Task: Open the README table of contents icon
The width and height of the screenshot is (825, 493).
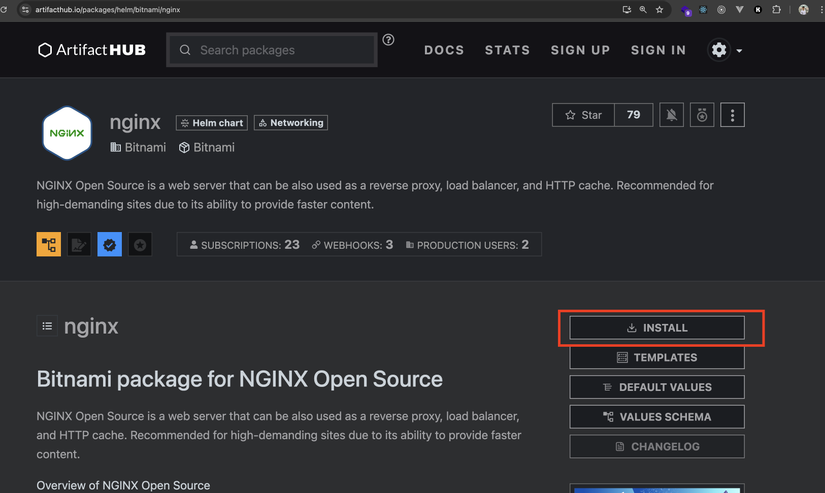Action: (47, 326)
